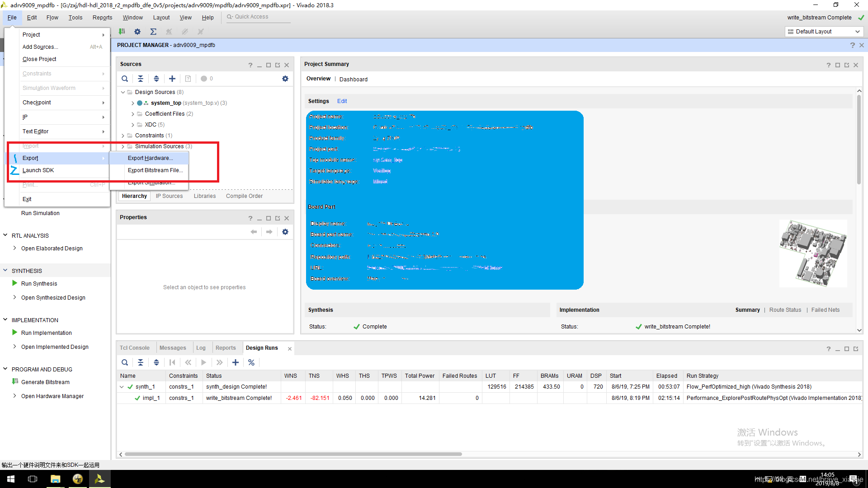Expand the Constraints folder in Sources
The height and width of the screenshot is (488, 868).
pyautogui.click(x=123, y=136)
